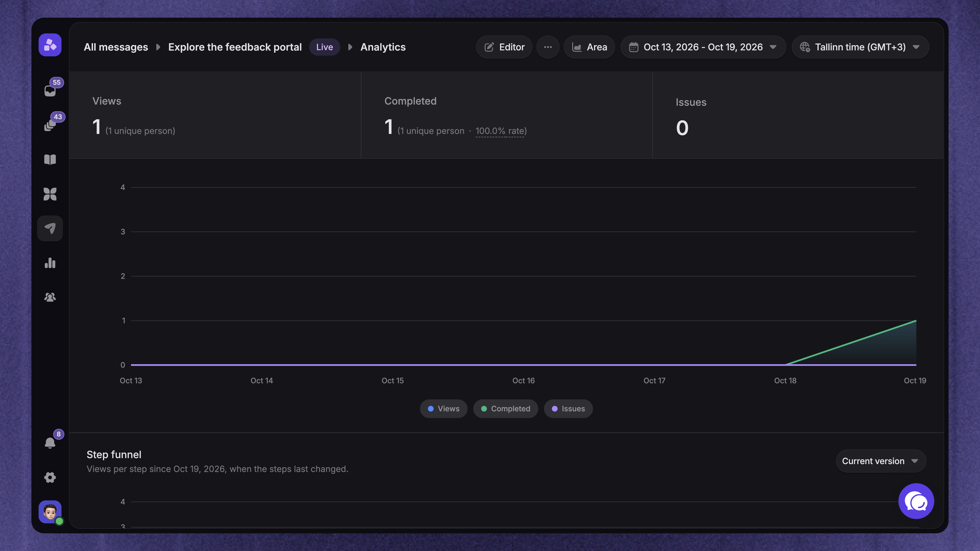The image size is (980, 551).
Task: Click the Completed stat card value
Action: [x=389, y=127]
